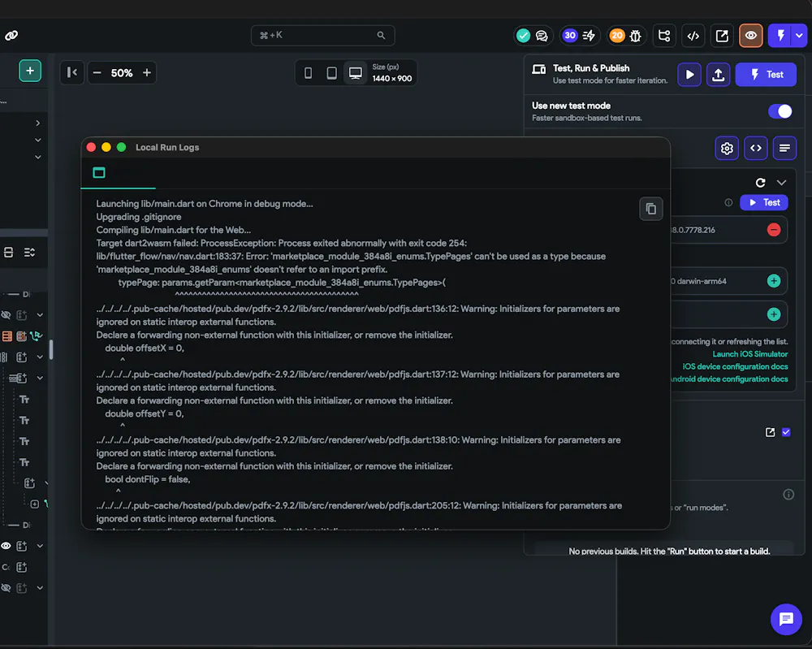Collapse the side panel with the bar-arrow icon
Image resolution: width=812 pixels, height=649 pixels.
click(x=72, y=72)
